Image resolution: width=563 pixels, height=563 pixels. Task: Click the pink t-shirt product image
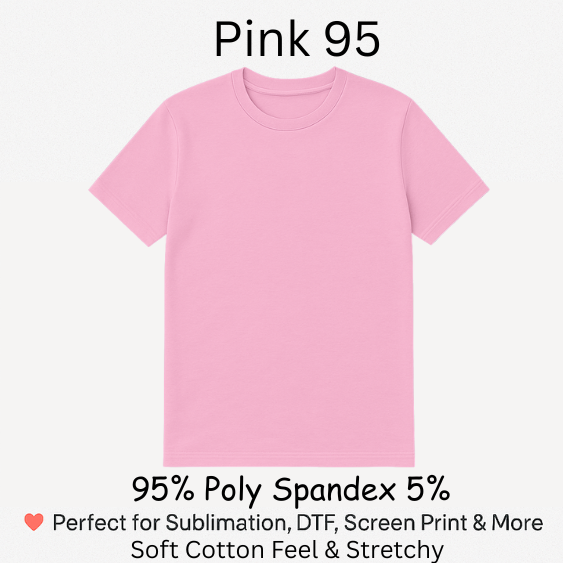289,266
